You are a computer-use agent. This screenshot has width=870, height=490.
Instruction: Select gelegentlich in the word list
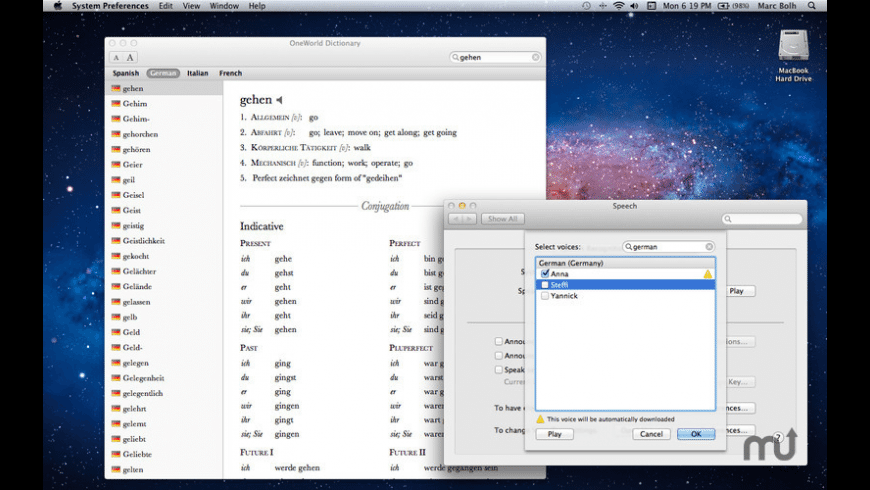(164, 393)
